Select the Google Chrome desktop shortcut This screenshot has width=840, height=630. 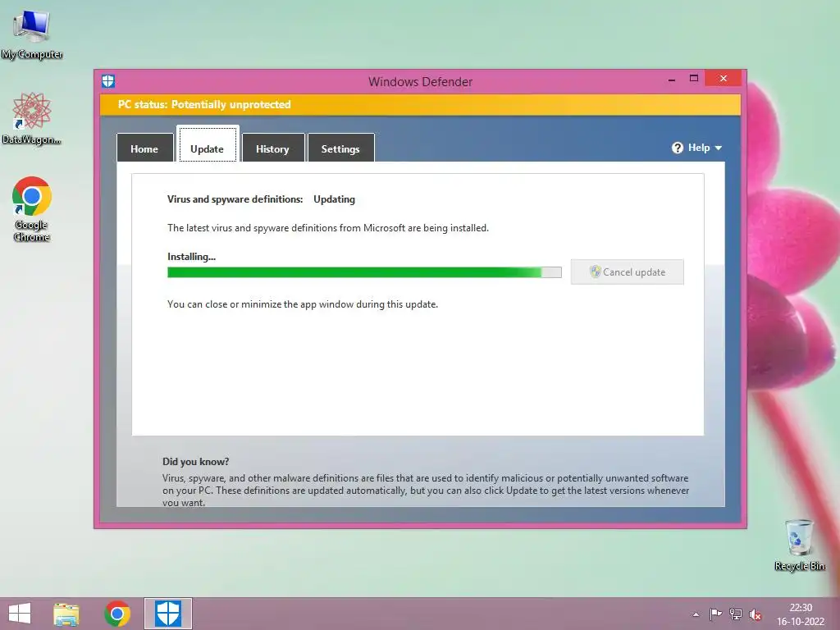coord(32,209)
